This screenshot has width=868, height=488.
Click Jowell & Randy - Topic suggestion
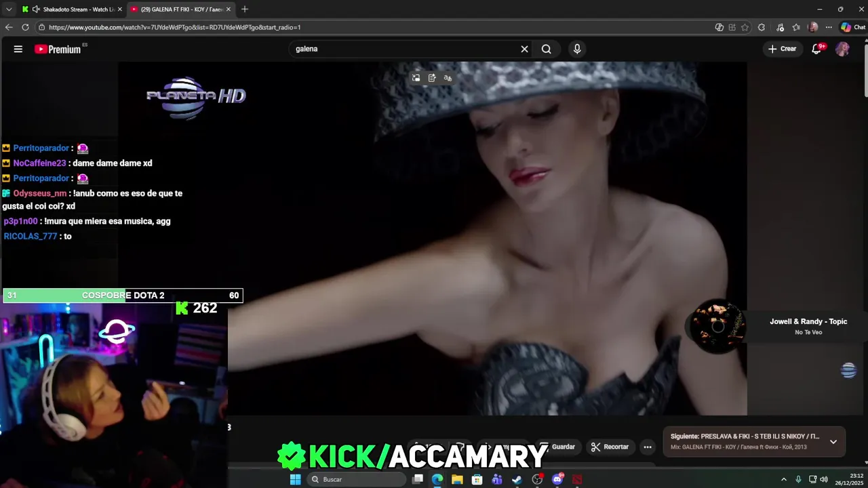(808, 321)
